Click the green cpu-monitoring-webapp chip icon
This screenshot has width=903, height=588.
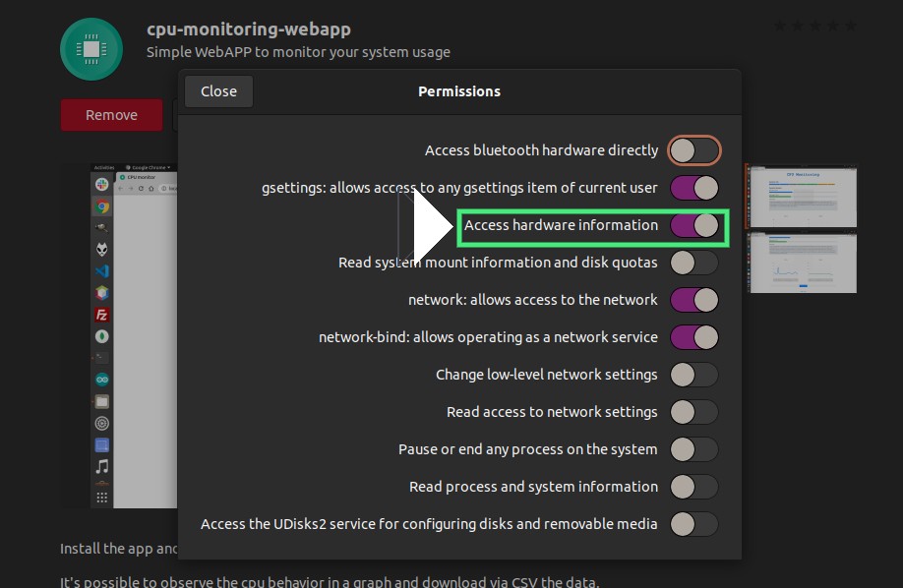click(x=91, y=49)
